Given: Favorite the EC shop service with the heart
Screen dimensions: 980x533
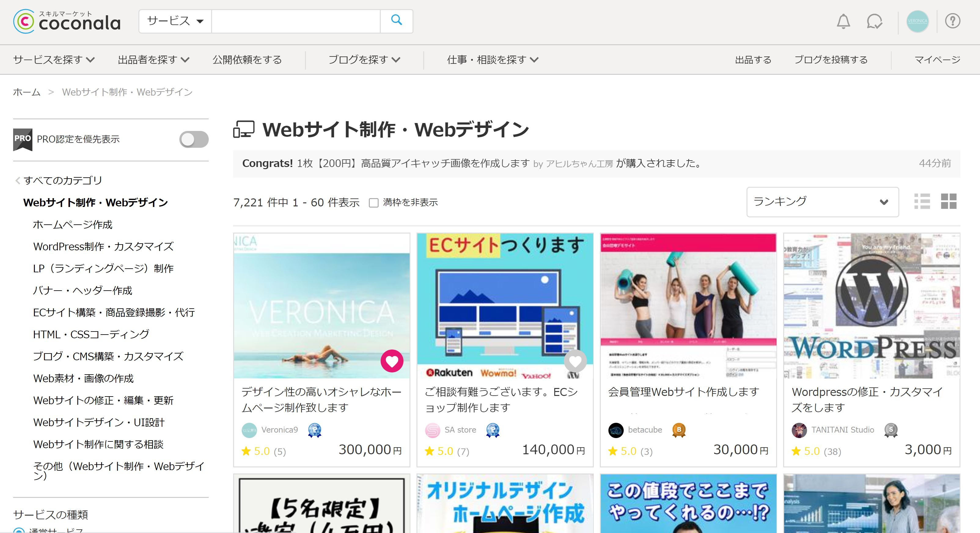Looking at the screenshot, I should [x=575, y=362].
